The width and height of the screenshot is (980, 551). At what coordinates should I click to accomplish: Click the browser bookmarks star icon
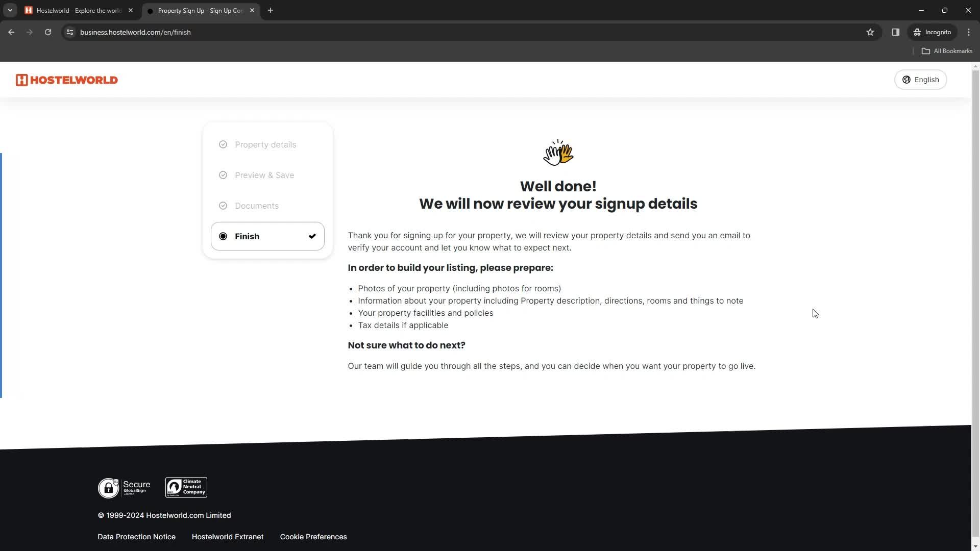pos(870,32)
